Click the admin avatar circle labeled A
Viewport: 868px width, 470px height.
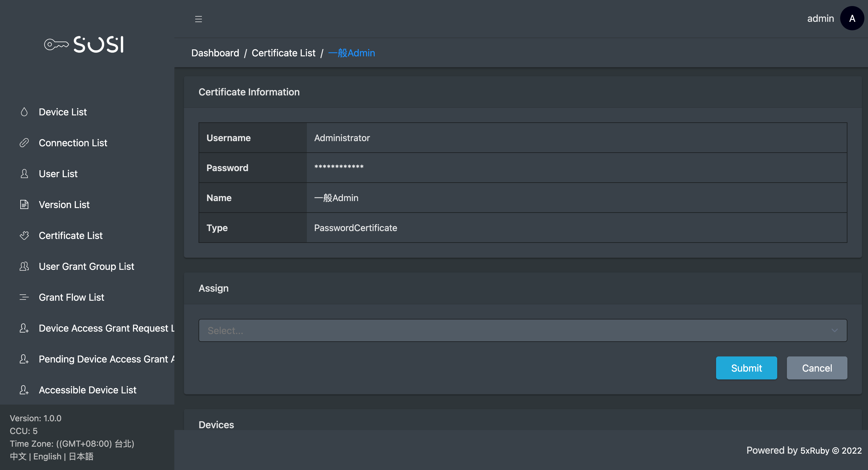click(852, 18)
